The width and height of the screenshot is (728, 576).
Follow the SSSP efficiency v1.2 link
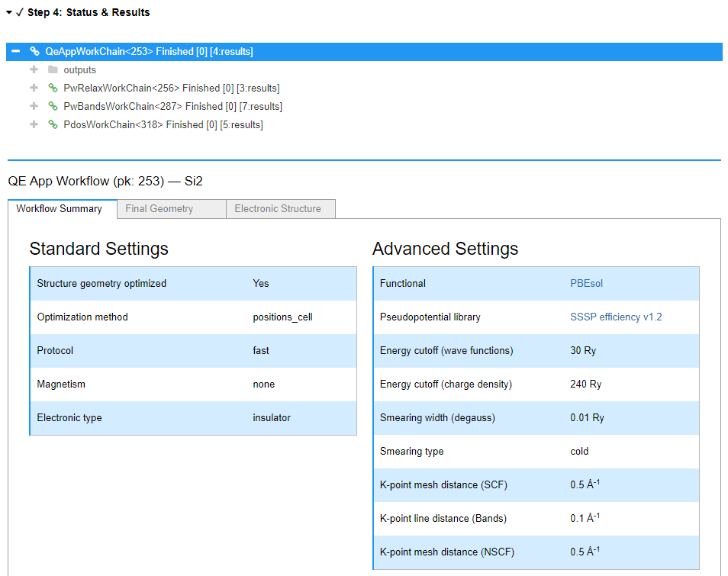coord(616,317)
